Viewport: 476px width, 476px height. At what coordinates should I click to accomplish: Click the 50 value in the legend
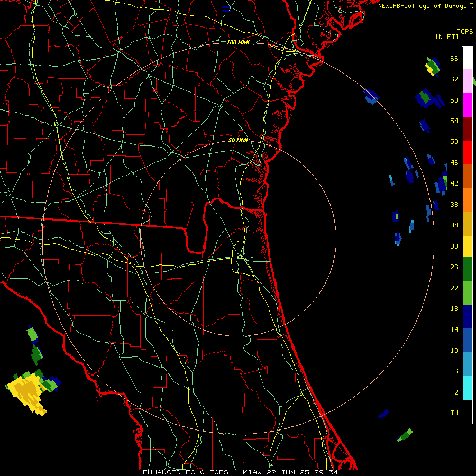point(454,142)
